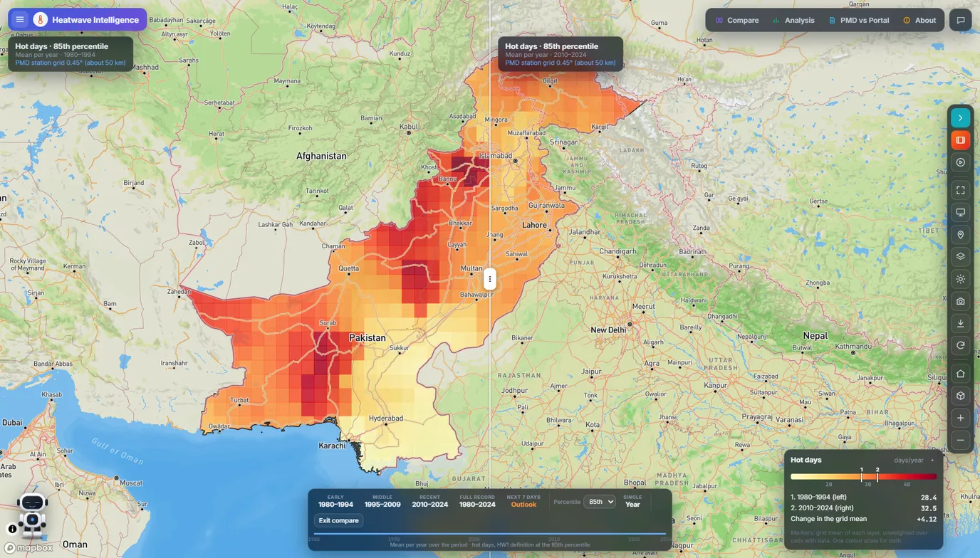Toggle the orange compare split-view icon

[x=961, y=140]
